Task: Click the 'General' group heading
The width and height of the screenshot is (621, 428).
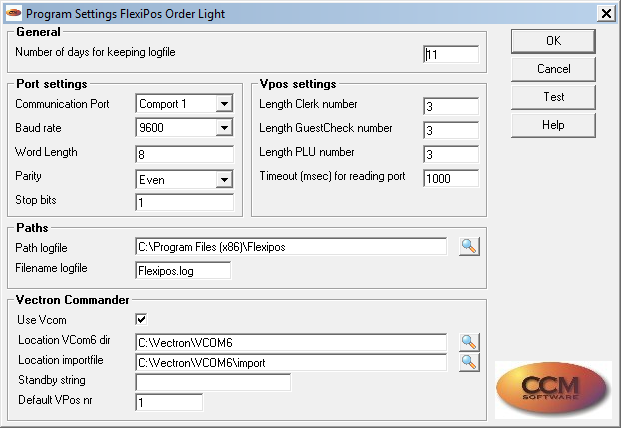Action: (x=38, y=32)
